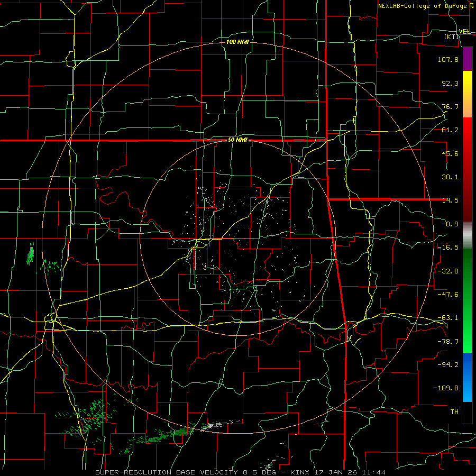Image resolution: width=476 pixels, height=476 pixels.
Task: Select the -94.2 scale value
Action: pyautogui.click(x=448, y=365)
